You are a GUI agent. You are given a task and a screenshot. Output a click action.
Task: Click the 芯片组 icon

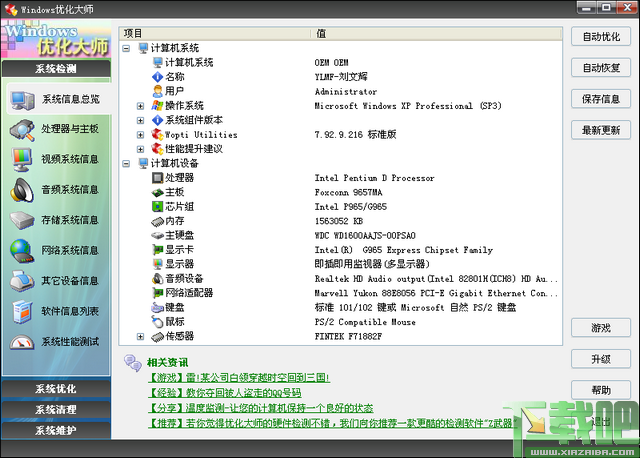click(158, 207)
